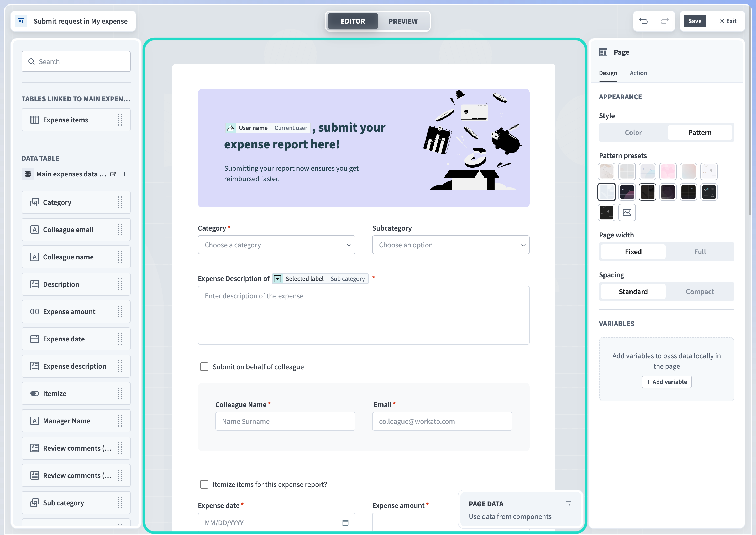The image size is (756, 535).
Task: Click the Manager Name drag handle
Action: click(120, 421)
